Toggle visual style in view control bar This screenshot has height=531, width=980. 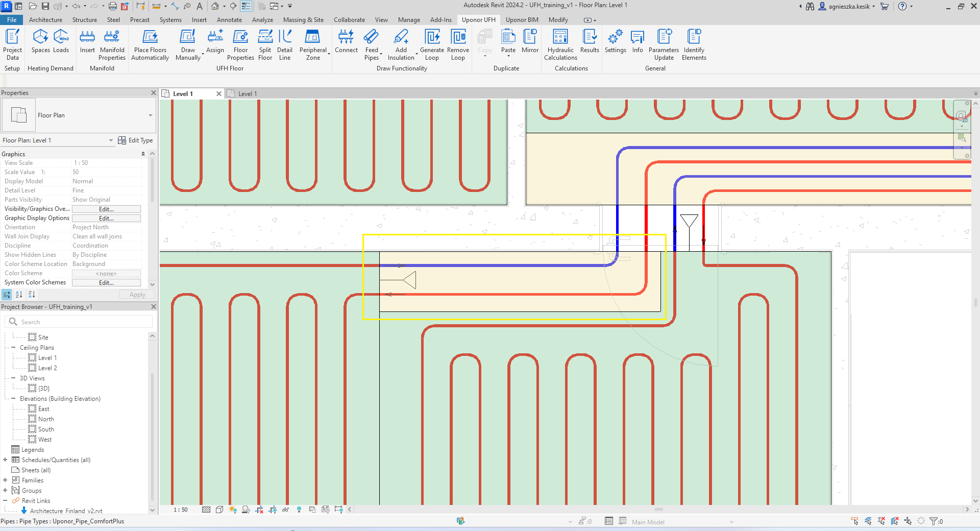[x=219, y=510]
